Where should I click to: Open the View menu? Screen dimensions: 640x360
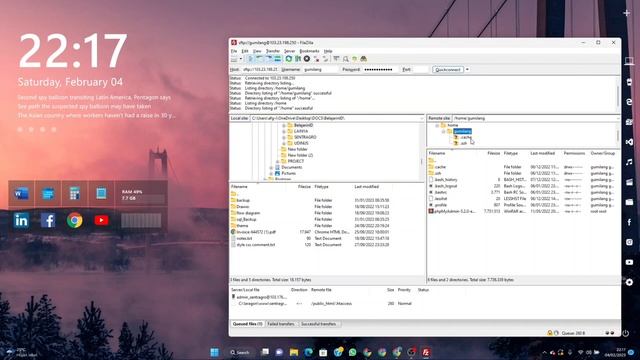[257, 51]
